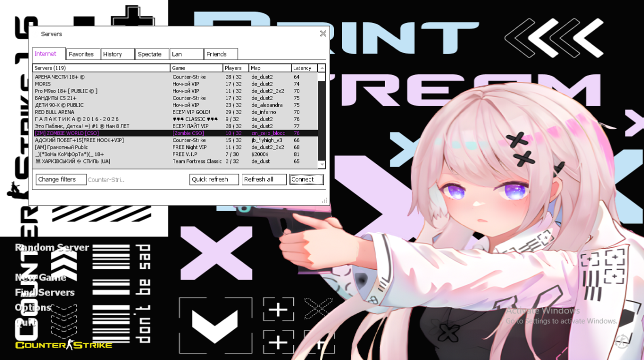Screen dimensions: 644x360
Task: Click Refresh all to reload servers
Action: click(264, 179)
